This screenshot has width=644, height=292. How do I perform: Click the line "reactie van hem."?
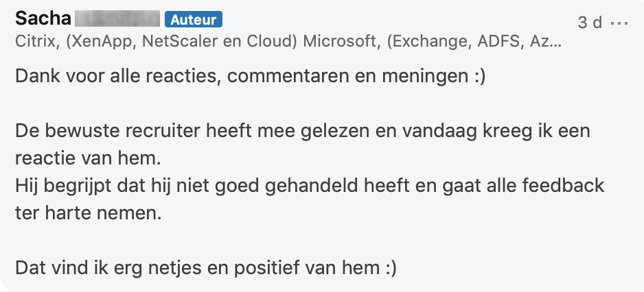tap(87, 158)
